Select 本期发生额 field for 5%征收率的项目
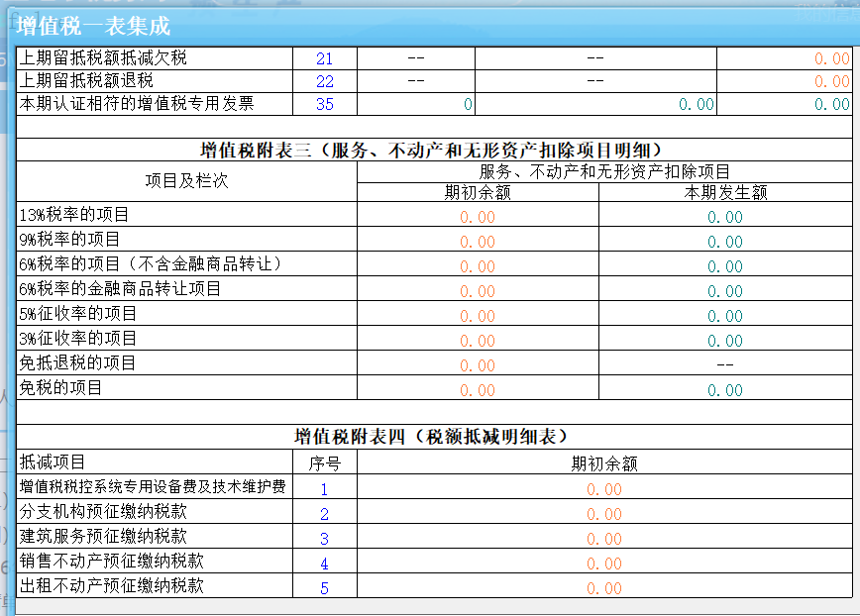The height and width of the screenshot is (616, 860). click(x=724, y=316)
